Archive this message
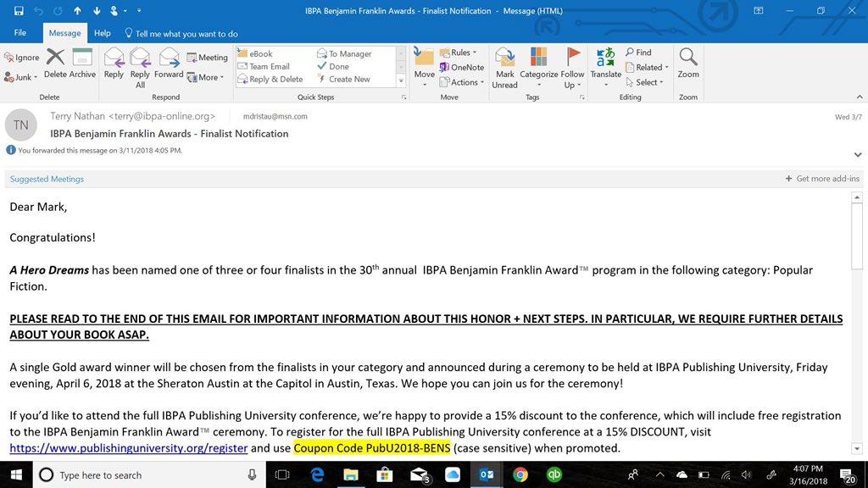The width and height of the screenshot is (868, 488). (x=82, y=64)
